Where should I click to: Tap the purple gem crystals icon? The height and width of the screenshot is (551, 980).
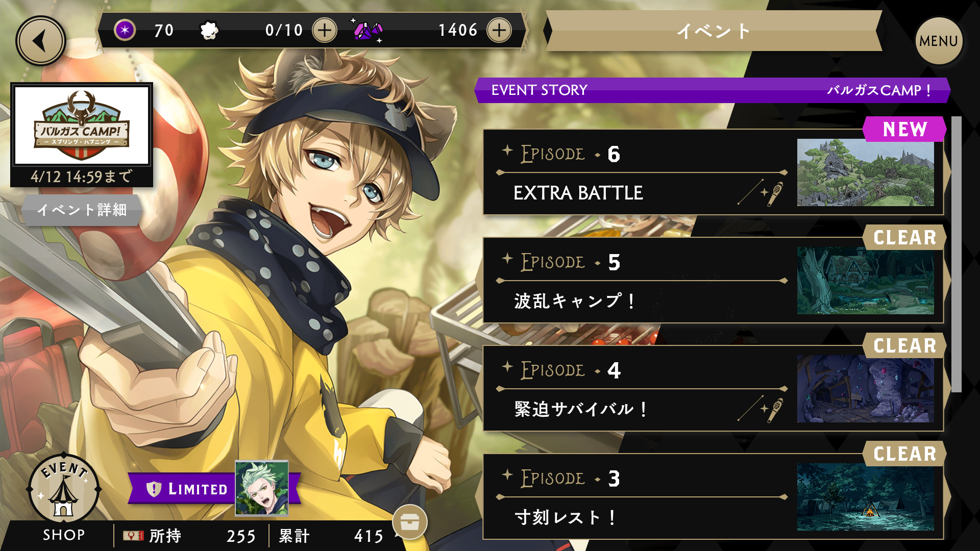coord(368,31)
